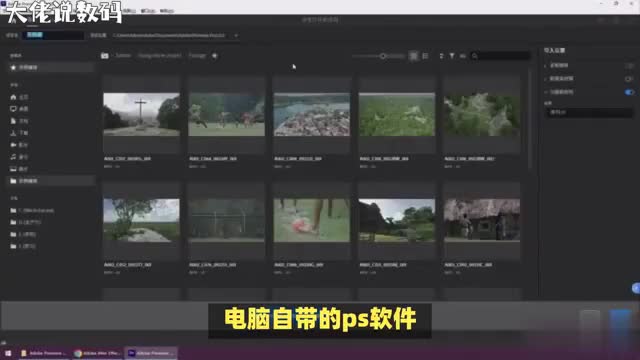
Task: Edit the new sequence name field
Action: [x=589, y=112]
